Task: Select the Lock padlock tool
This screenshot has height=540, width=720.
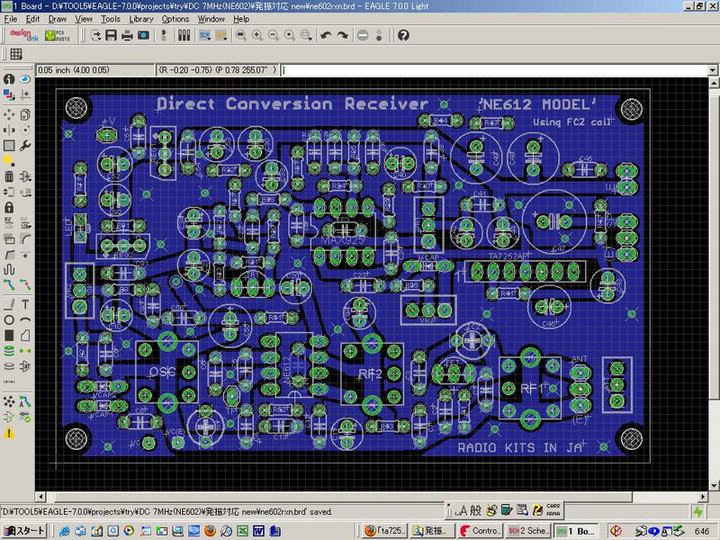Action: tap(9, 207)
